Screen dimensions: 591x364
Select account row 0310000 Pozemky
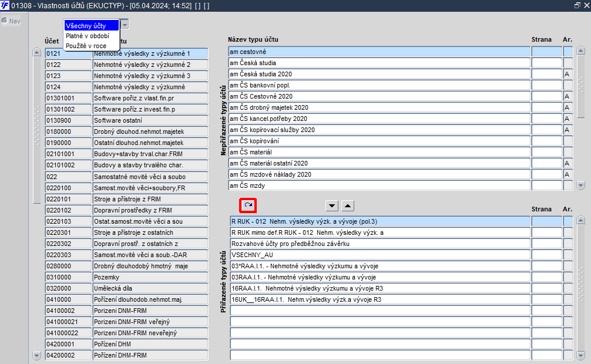click(126, 277)
